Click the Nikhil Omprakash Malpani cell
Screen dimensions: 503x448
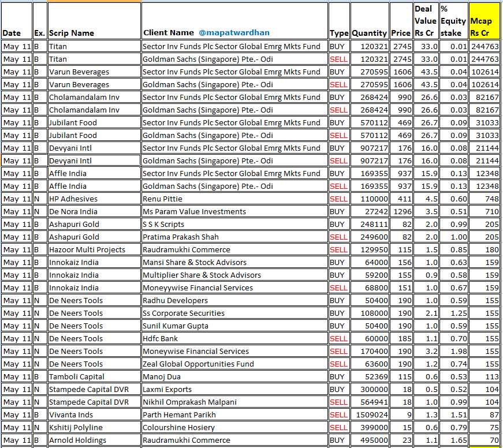(x=234, y=402)
